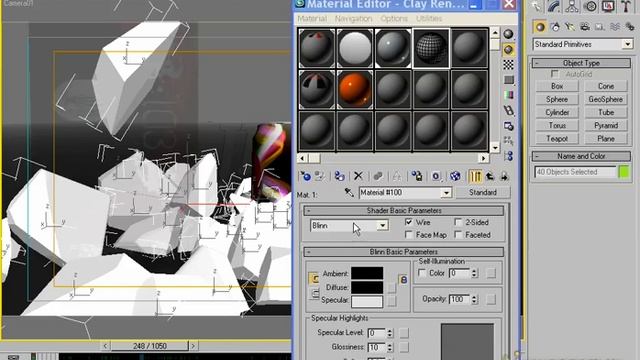Select the orange material sample slot
Viewport: 640px width, 360px height.
(355, 89)
